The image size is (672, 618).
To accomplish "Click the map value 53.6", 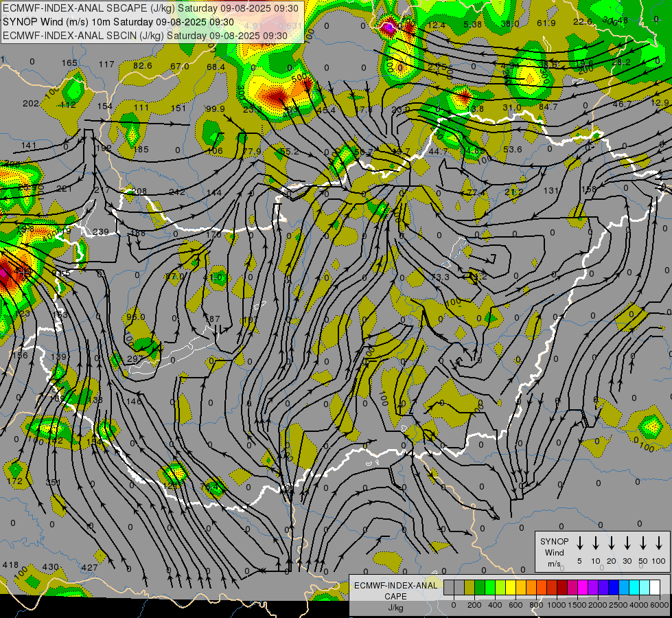I will [512, 149].
